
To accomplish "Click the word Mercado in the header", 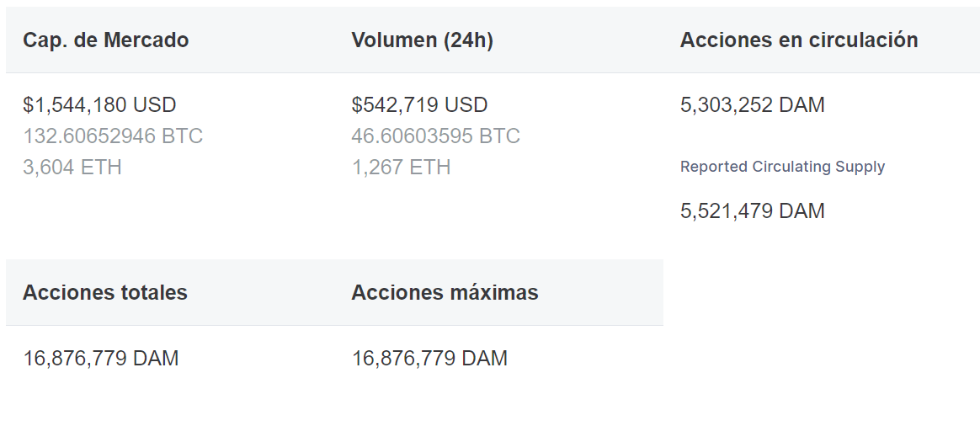I will (146, 40).
